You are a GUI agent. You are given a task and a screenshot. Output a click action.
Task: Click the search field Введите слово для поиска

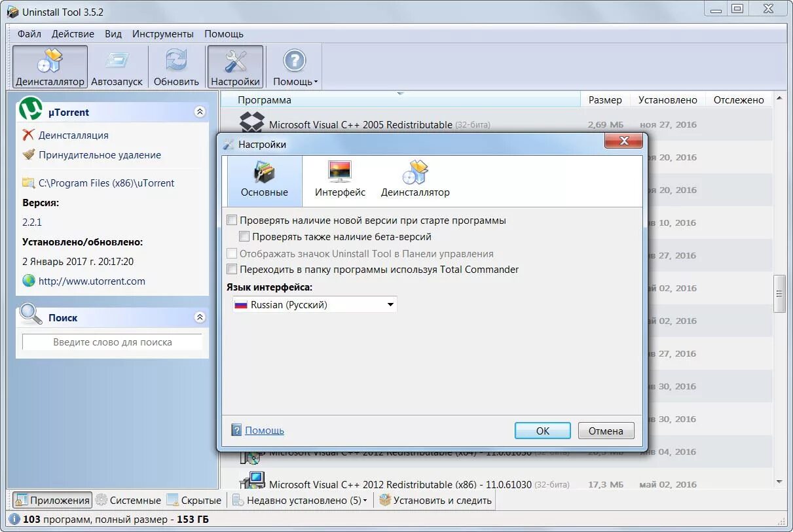point(113,342)
